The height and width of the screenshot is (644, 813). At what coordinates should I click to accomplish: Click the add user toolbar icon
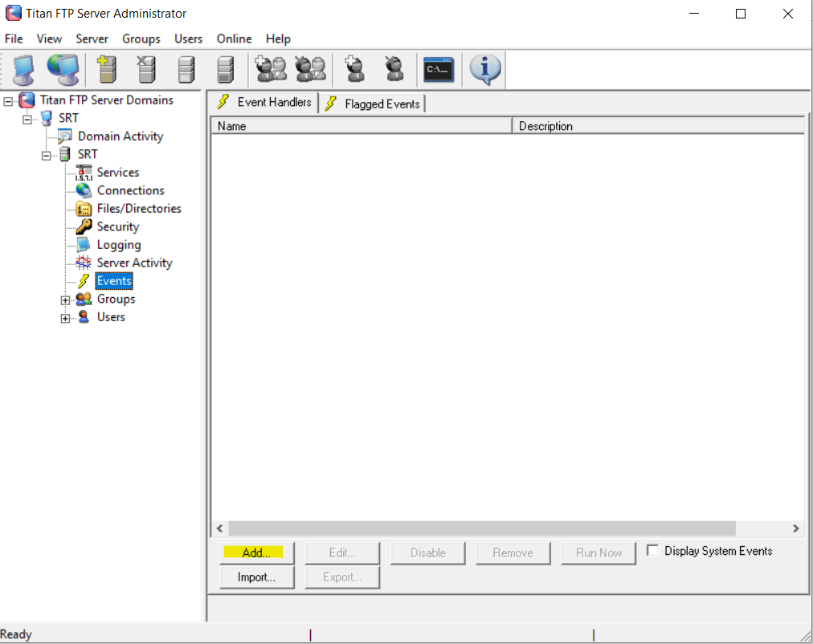tap(353, 70)
